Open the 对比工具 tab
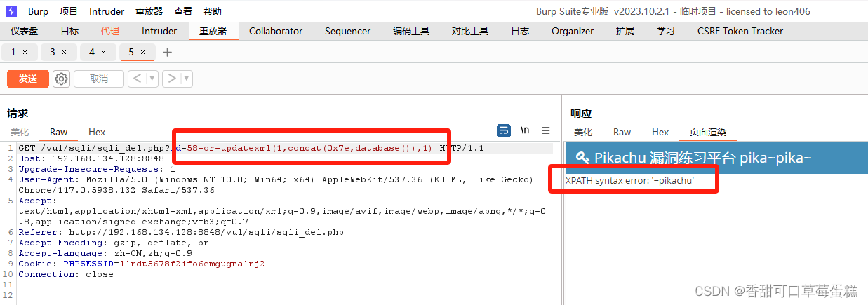The width and height of the screenshot is (868, 305). click(470, 31)
